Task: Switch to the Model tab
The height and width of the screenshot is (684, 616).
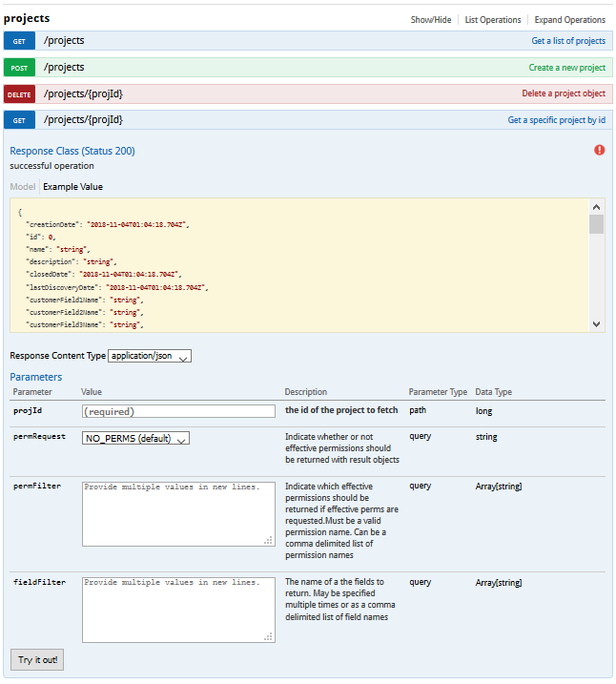Action: pos(22,187)
